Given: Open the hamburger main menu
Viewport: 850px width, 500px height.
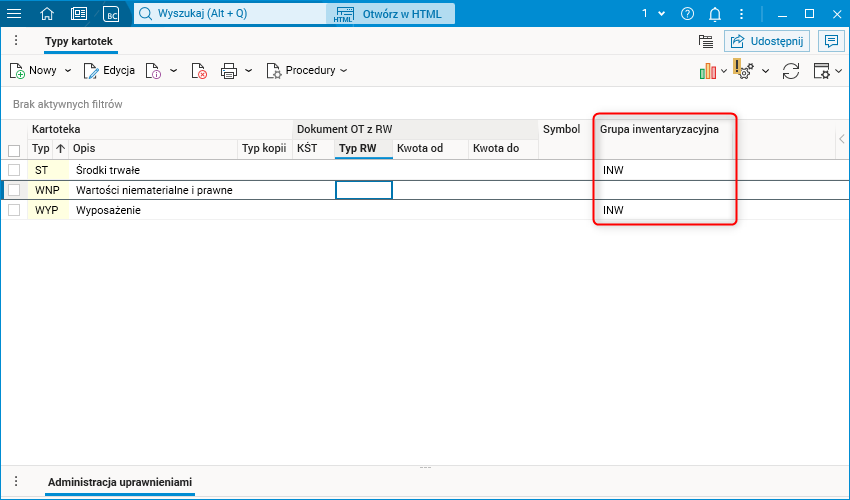Looking at the screenshot, I should [x=14, y=14].
